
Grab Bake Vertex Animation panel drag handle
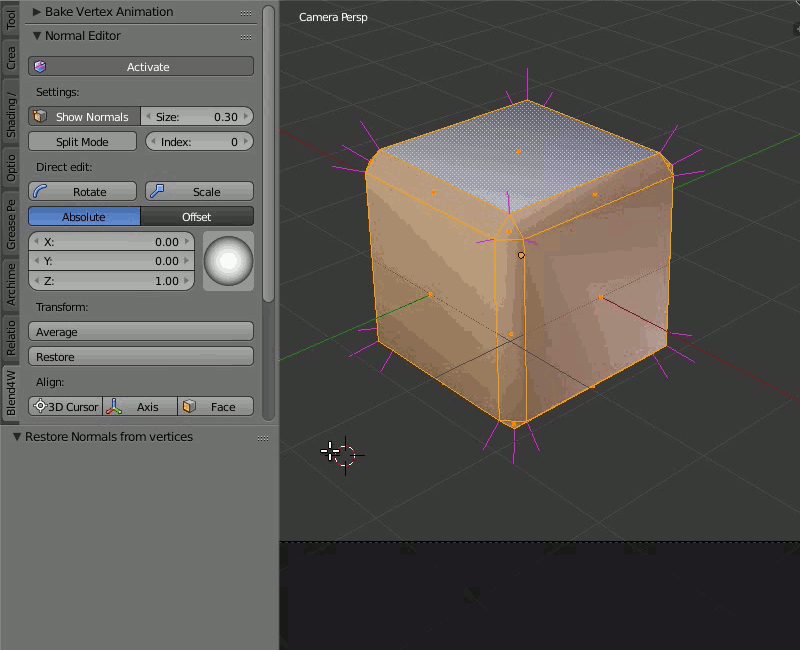[246, 13]
